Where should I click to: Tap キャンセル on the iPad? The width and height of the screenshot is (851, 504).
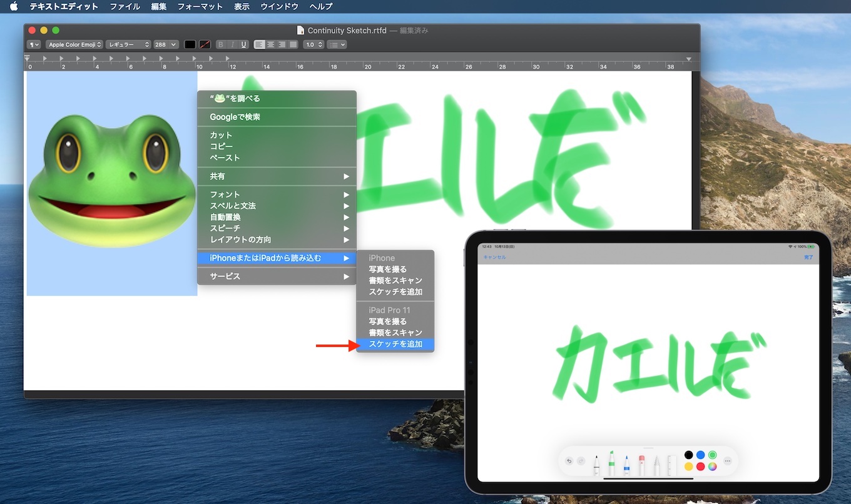[494, 257]
